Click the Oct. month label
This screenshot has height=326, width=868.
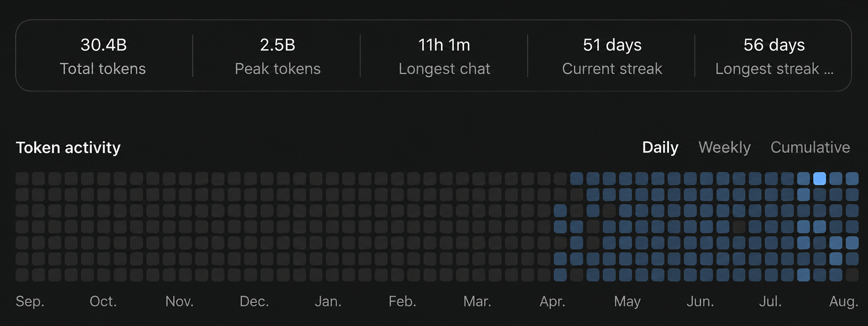point(103,301)
